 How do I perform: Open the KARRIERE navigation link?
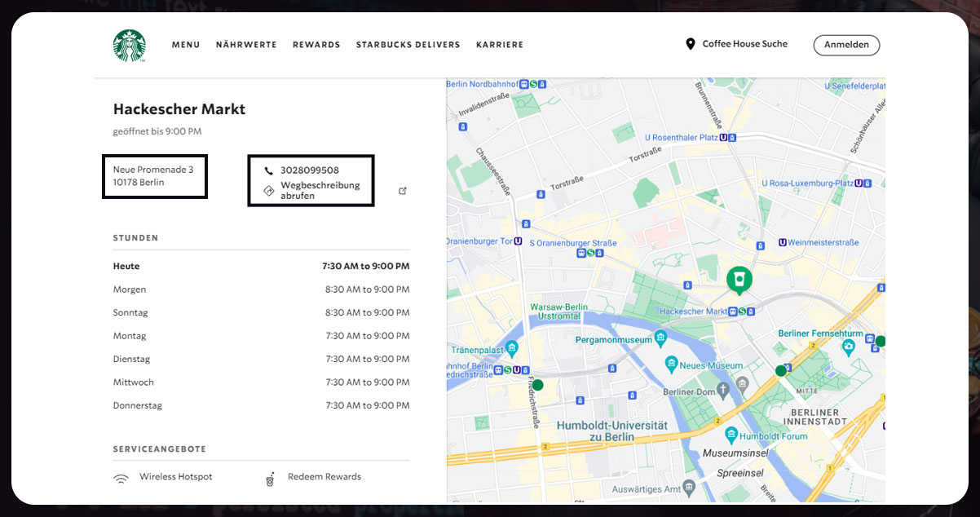click(x=500, y=45)
